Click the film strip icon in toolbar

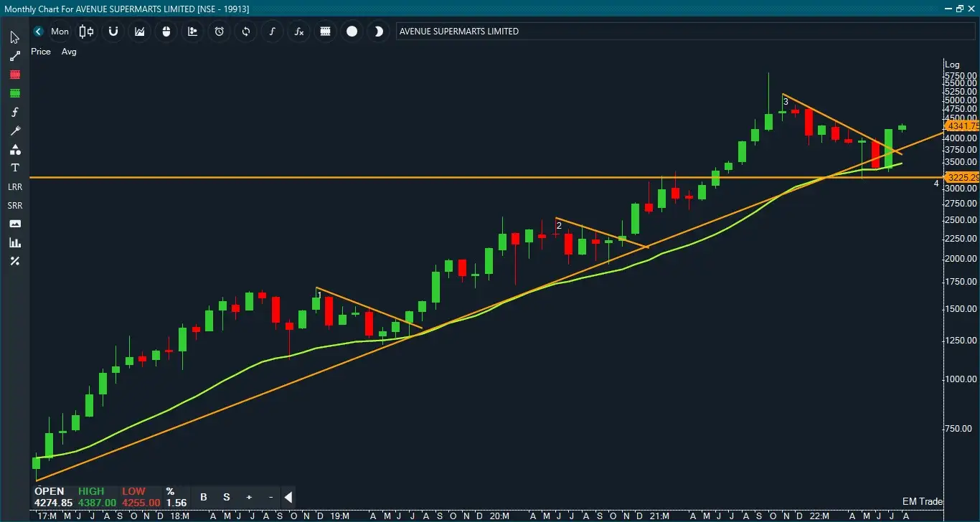326,32
